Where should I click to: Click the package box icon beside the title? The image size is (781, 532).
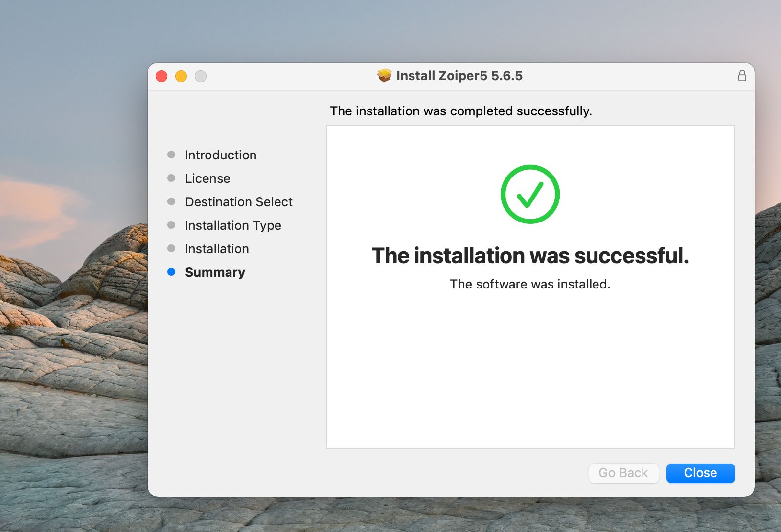[x=384, y=76]
